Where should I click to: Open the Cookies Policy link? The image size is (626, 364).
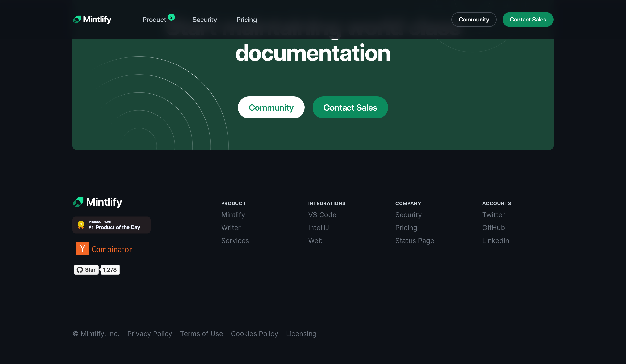254,334
